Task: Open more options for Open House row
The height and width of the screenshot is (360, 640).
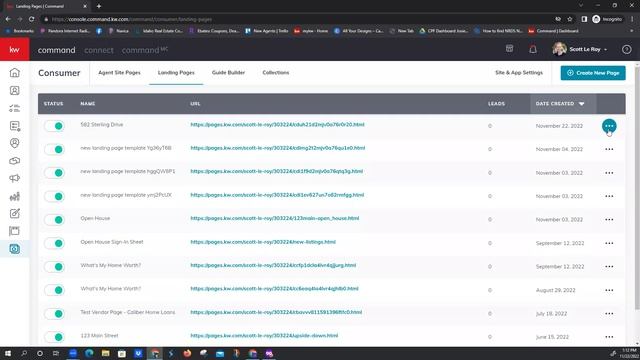Action: click(x=609, y=220)
